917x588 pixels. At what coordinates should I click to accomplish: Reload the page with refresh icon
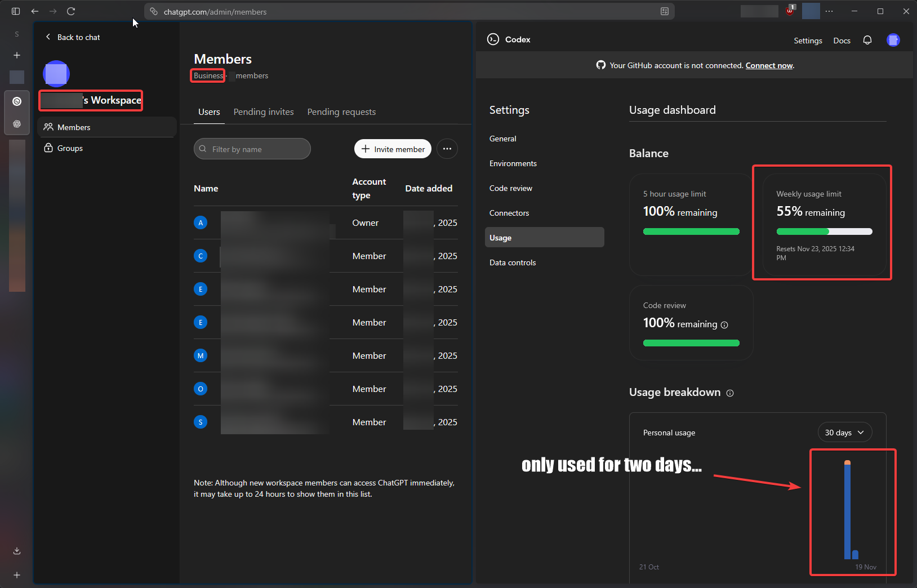71,11
